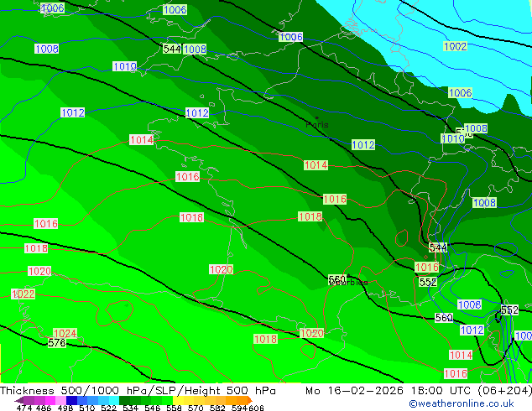Image resolution: width=532 pixels, height=411 pixels.
Task: Click the 546 legend value
Action: (152, 408)
